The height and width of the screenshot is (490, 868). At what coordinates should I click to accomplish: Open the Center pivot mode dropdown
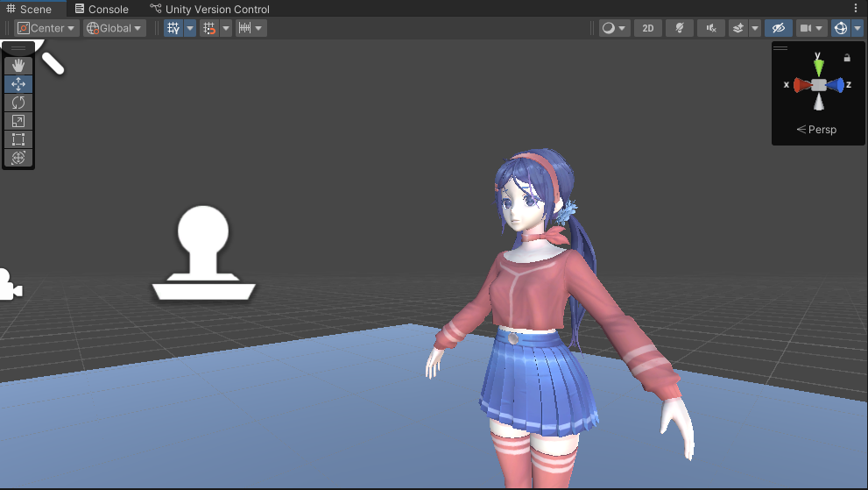point(46,28)
